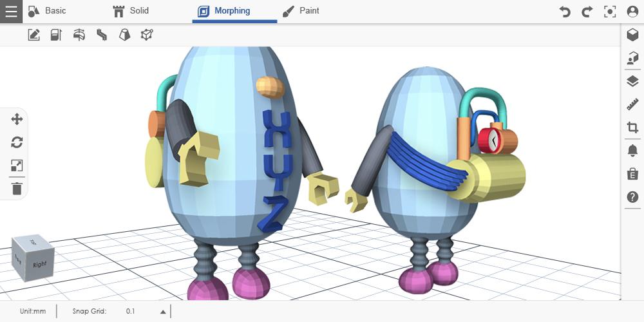This screenshot has height=322, width=644.
Task: Select the sketch edit pencil tool
Action: tap(34, 35)
